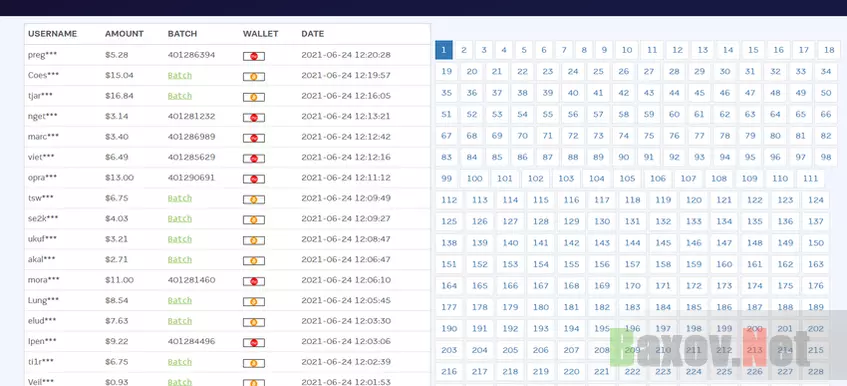
Task: Open the Batch link for tsw***
Action: click(179, 198)
